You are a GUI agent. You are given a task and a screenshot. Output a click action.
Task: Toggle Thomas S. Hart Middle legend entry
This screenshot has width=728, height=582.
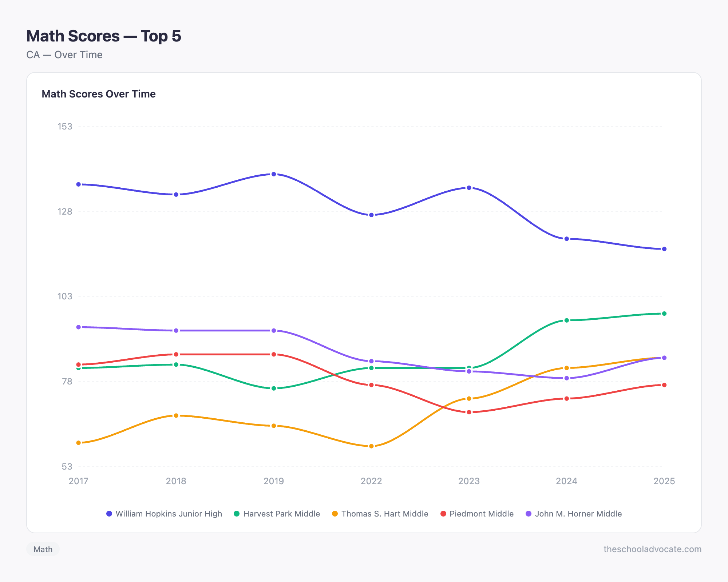click(380, 514)
